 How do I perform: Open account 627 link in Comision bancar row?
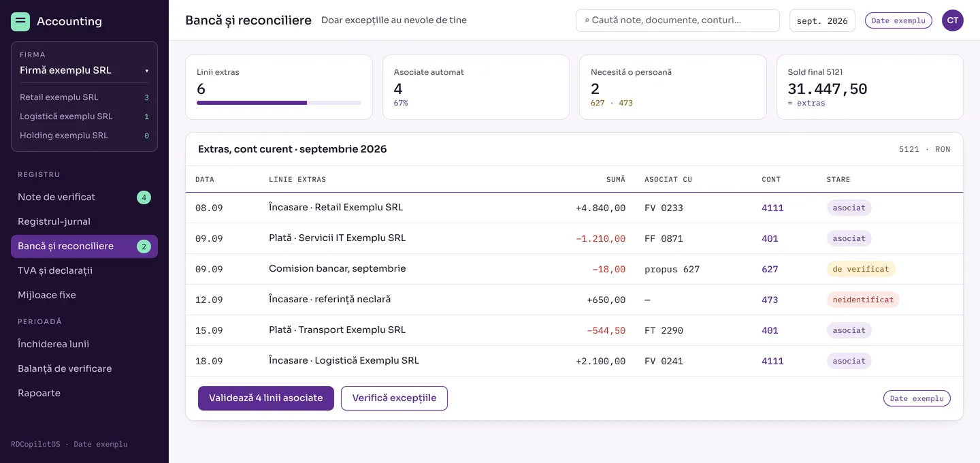(770, 270)
